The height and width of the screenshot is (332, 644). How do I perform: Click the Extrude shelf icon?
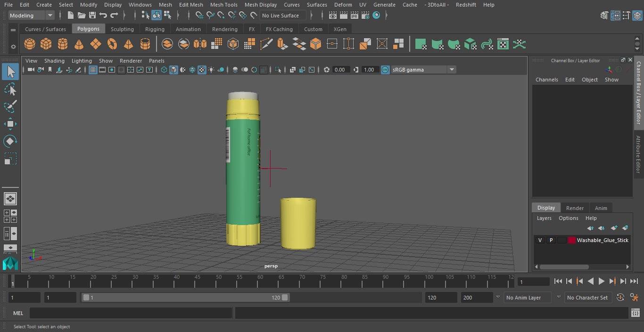pyautogui.click(x=282, y=44)
